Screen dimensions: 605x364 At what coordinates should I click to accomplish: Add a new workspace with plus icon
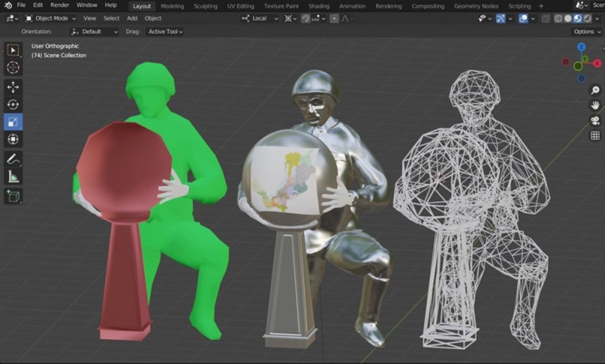point(541,6)
